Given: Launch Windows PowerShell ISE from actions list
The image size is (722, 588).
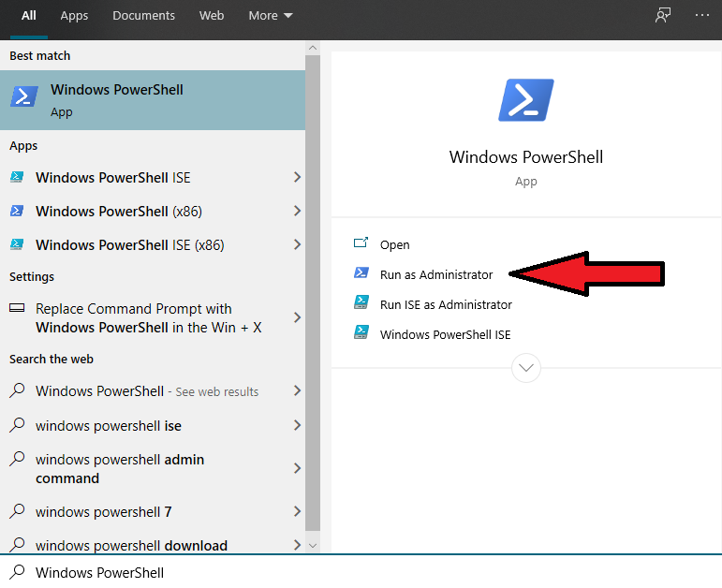Looking at the screenshot, I should [445, 335].
